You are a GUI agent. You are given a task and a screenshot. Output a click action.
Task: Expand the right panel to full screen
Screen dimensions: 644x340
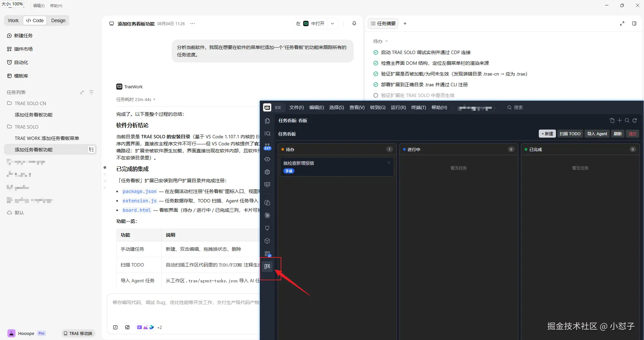coord(622,23)
